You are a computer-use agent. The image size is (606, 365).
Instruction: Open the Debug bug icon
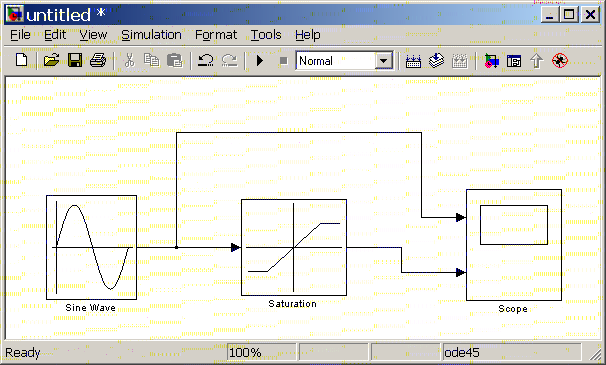click(x=560, y=61)
